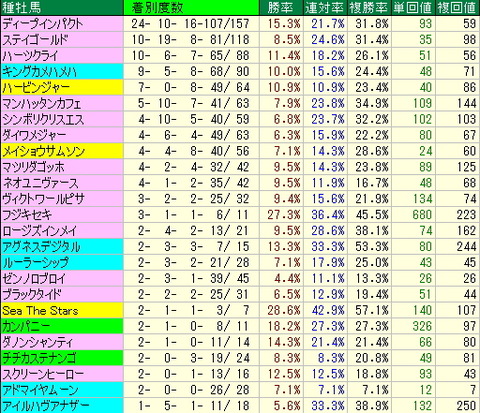This screenshot has height=413, width=480.
Task: Click the 連対率 column header
Action: [324, 8]
